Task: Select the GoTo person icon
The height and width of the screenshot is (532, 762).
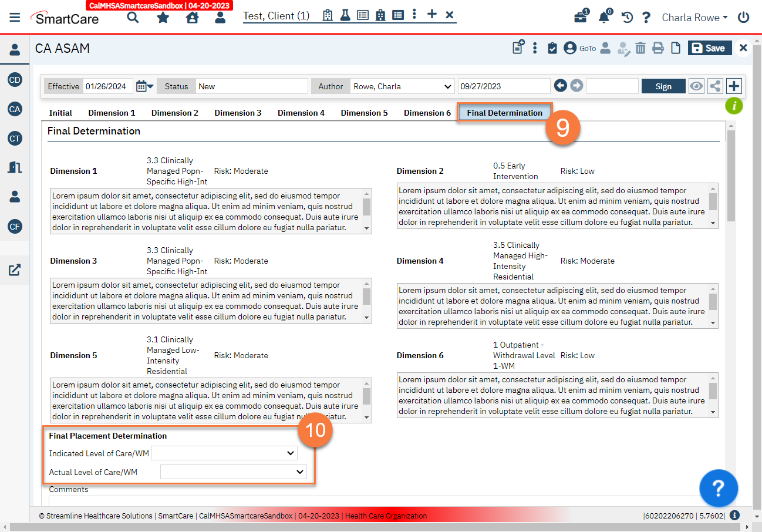Action: pyautogui.click(x=570, y=48)
